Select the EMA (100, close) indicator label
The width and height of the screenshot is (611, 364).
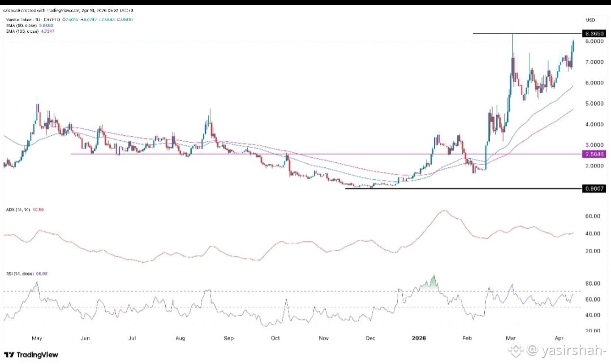coord(22,31)
